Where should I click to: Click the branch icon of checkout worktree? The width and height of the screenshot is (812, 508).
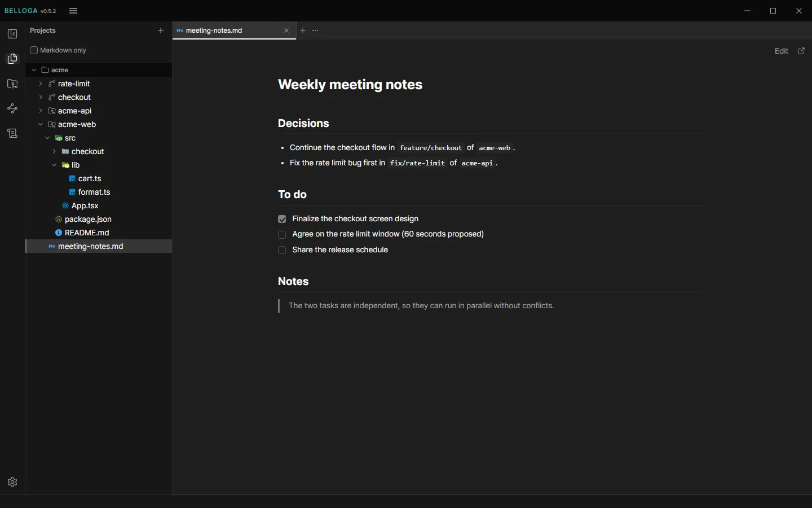coord(52,97)
